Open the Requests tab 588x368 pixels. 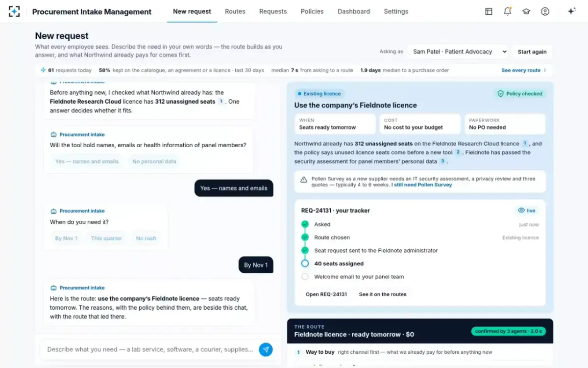pyautogui.click(x=273, y=11)
